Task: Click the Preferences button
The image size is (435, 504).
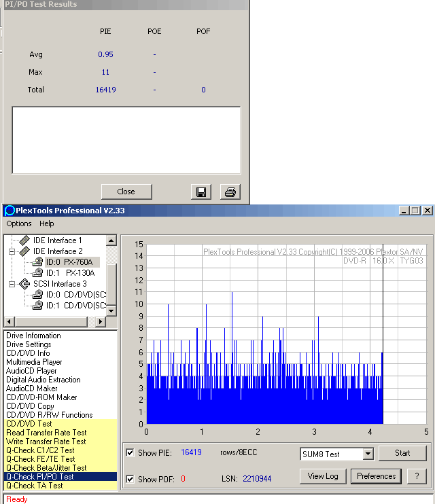Action: point(377,476)
